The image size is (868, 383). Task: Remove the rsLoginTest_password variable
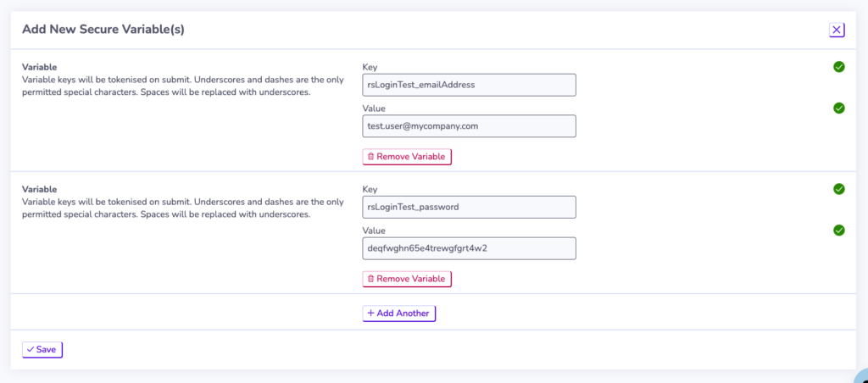pos(407,279)
